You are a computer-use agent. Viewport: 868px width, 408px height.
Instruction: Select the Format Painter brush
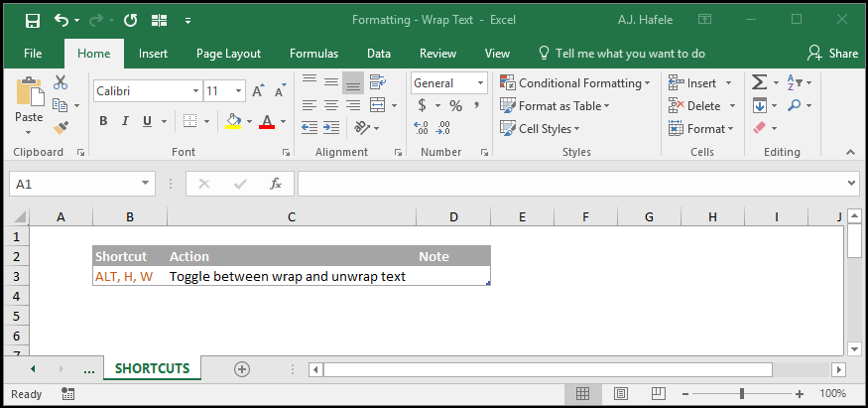(61, 128)
